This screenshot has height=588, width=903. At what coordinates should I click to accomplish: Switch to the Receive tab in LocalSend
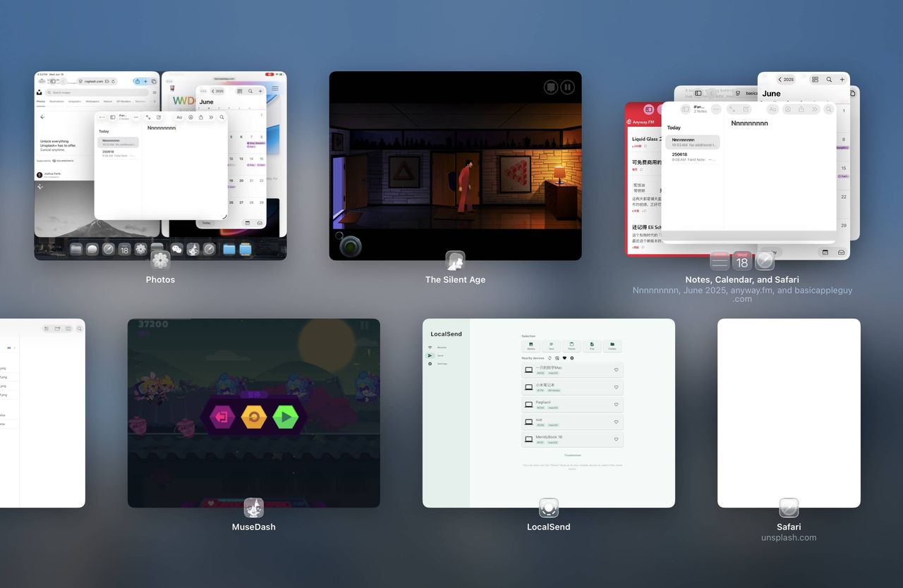430,346
